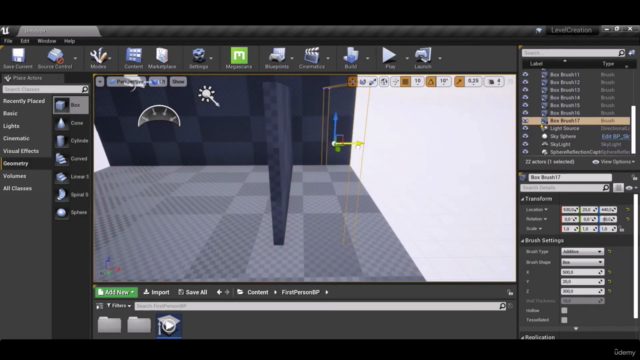Open scale snap 0.25 value dropdown

pos(473,82)
